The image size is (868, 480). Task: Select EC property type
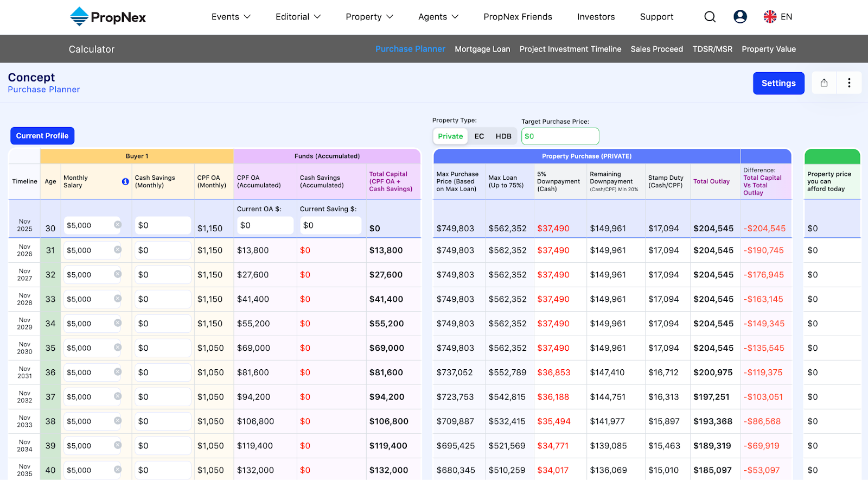[x=479, y=136]
